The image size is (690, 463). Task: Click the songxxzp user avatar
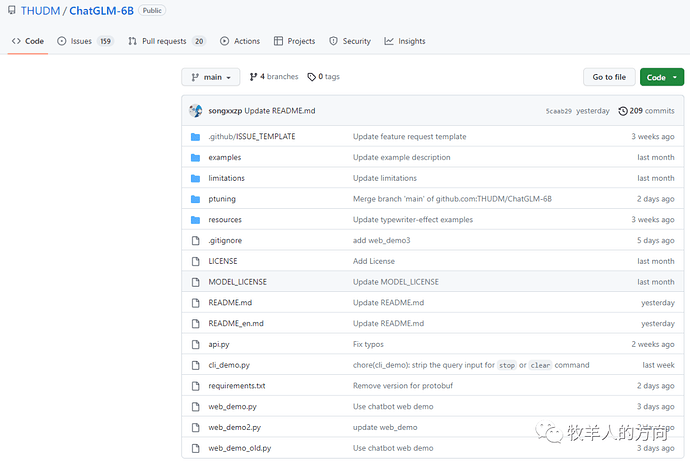(x=195, y=111)
